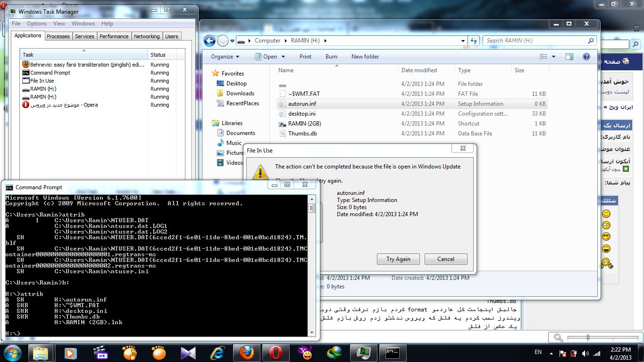Expand the address bar history dropdown
This screenshot has width=644, height=362.
463,41
